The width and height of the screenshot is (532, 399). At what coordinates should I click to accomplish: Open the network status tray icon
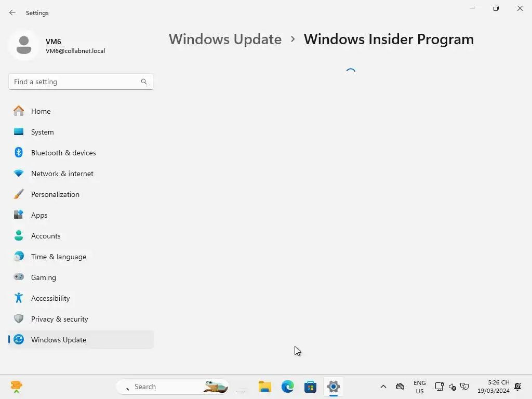[x=440, y=387]
